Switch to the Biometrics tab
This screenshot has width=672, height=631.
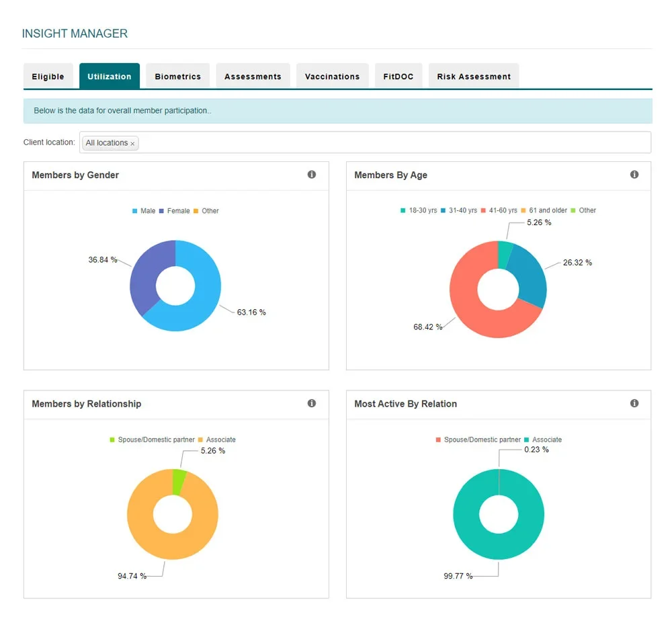click(x=177, y=76)
